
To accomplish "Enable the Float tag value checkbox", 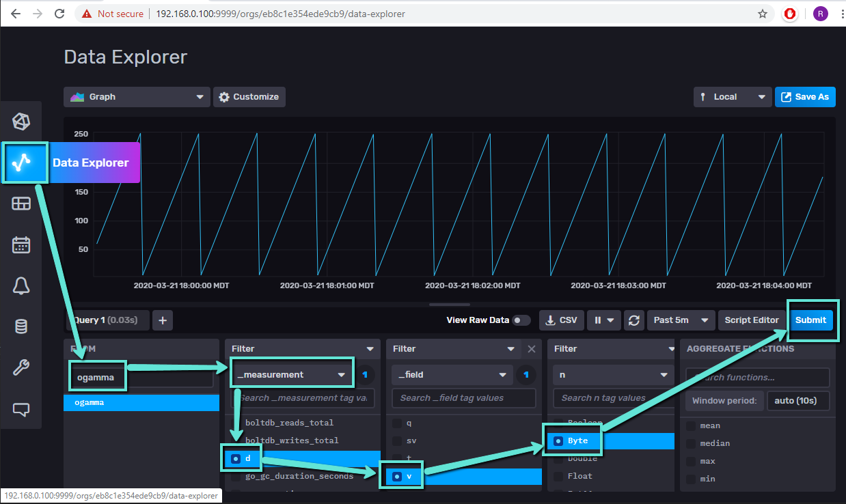I will 559,476.
